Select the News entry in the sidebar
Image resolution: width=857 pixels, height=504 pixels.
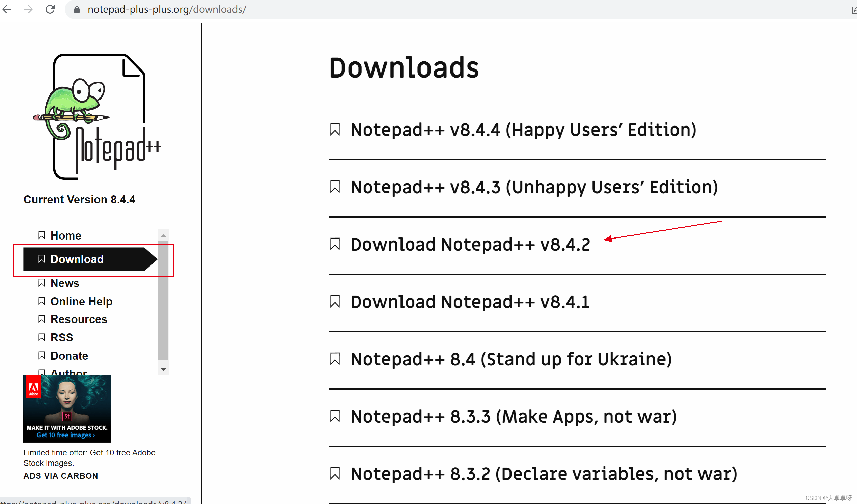(x=65, y=283)
